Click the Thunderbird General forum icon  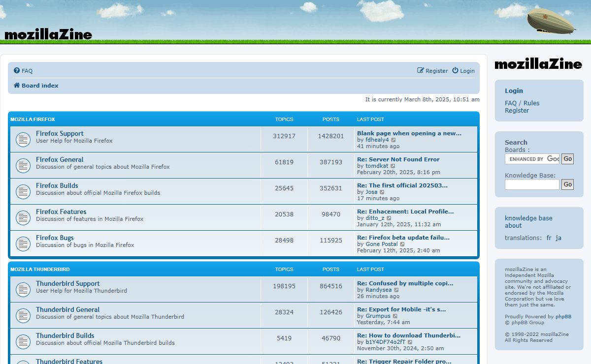(23, 316)
